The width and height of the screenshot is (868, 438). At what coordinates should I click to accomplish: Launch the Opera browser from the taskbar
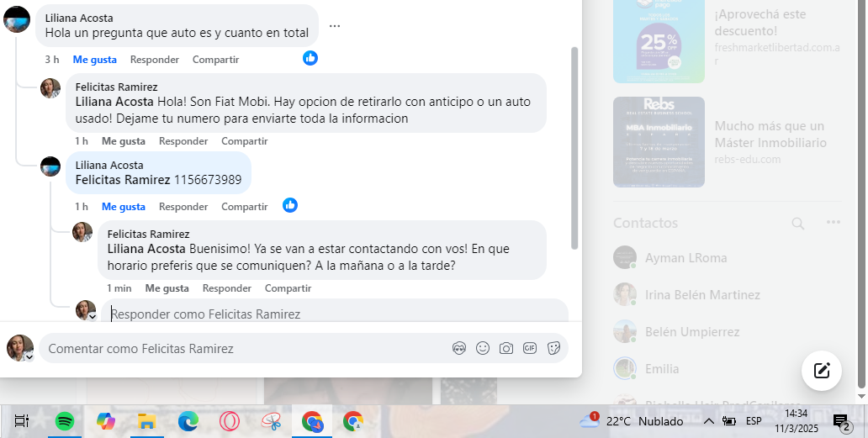[x=229, y=421]
